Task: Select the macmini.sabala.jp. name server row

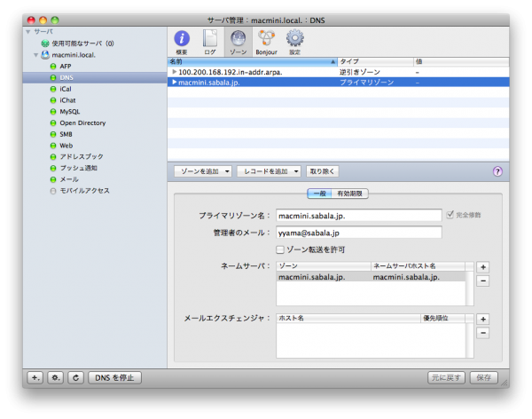Action: point(372,277)
